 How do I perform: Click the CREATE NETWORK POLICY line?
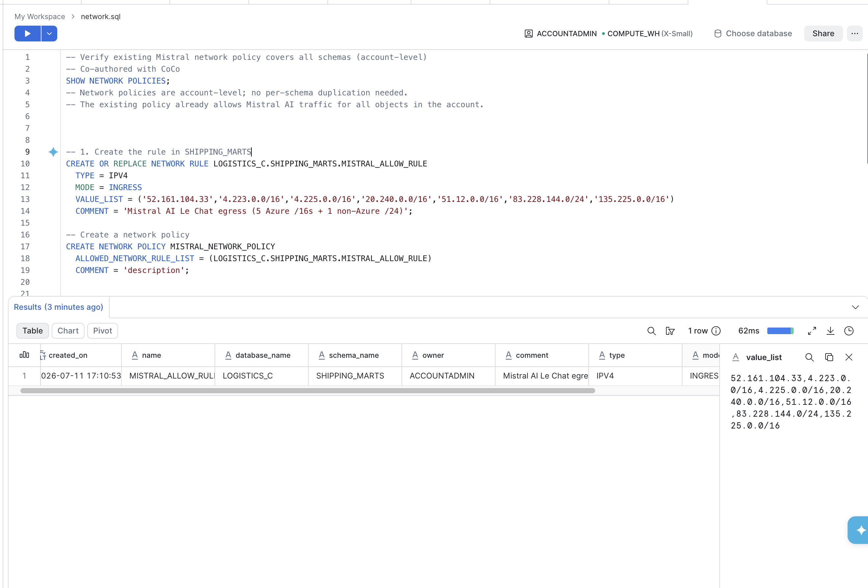click(x=170, y=247)
